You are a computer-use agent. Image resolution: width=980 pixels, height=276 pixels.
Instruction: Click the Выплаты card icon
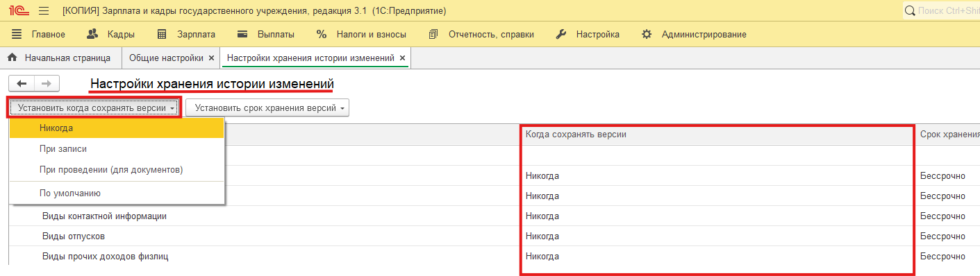242,34
